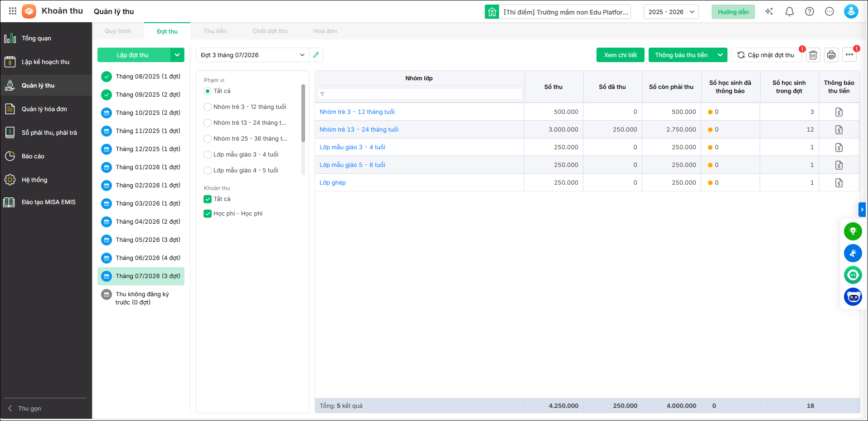Screen dimensions: 868x421
Task: Expand the Lập đợt thu dropdown arrow
Action: [177, 55]
